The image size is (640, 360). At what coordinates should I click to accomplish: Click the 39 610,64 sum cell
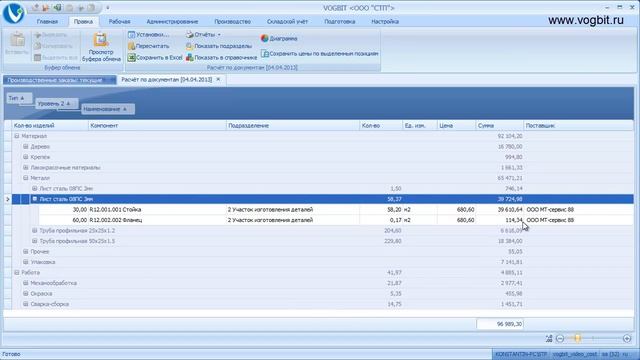[x=500, y=210]
